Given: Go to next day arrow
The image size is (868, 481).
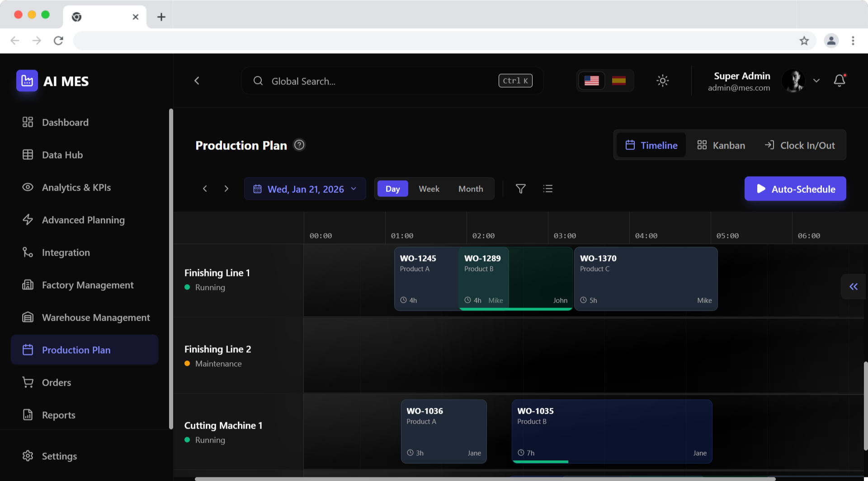Looking at the screenshot, I should tap(226, 189).
